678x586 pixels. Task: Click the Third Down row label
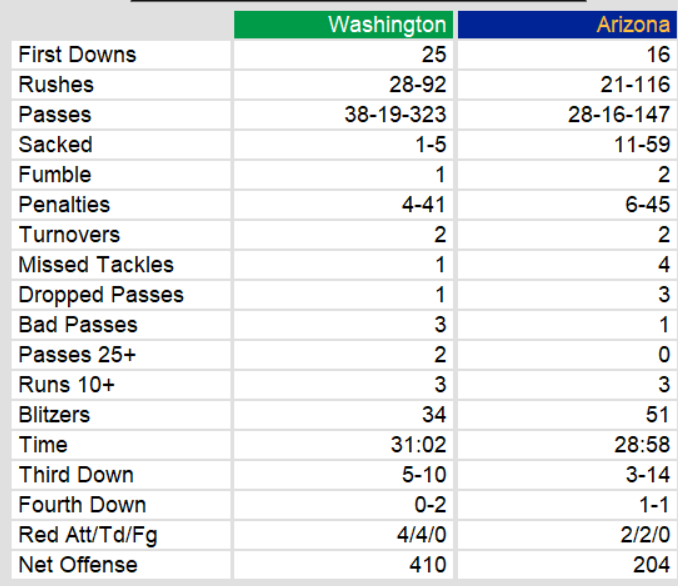[76, 475]
